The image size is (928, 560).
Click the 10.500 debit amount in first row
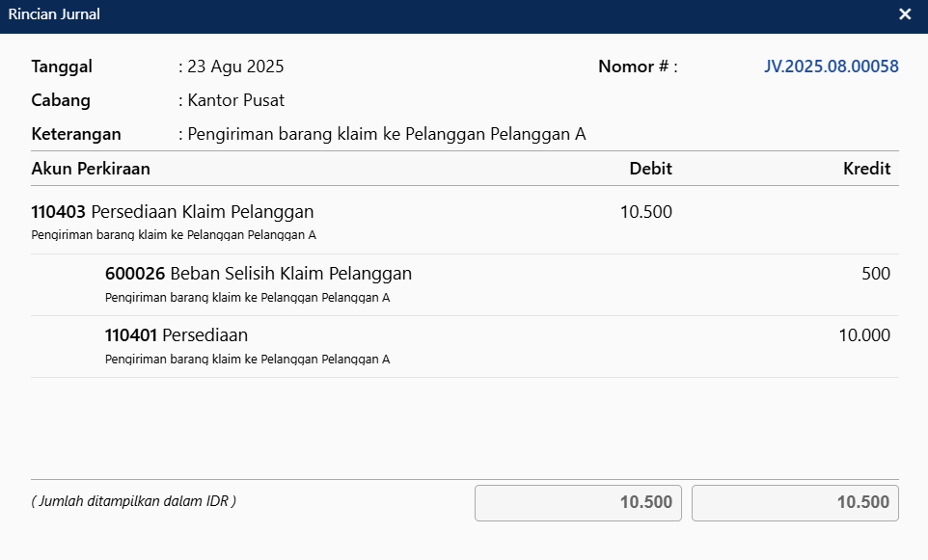pos(645,212)
